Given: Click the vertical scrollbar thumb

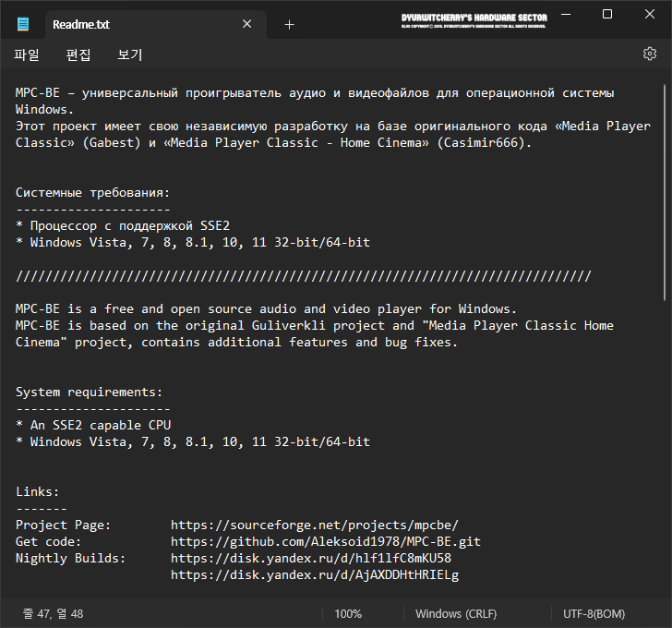Looking at the screenshot, I should click(x=665, y=192).
